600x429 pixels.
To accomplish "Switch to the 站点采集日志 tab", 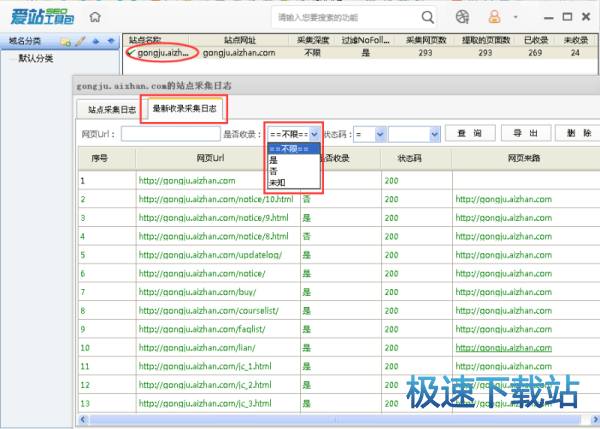I will 112,110.
